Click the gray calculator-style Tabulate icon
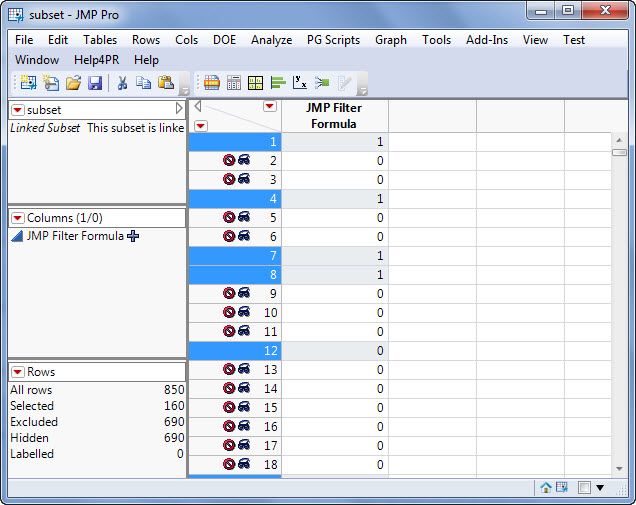Image resolution: width=636 pixels, height=505 pixels. (x=234, y=83)
